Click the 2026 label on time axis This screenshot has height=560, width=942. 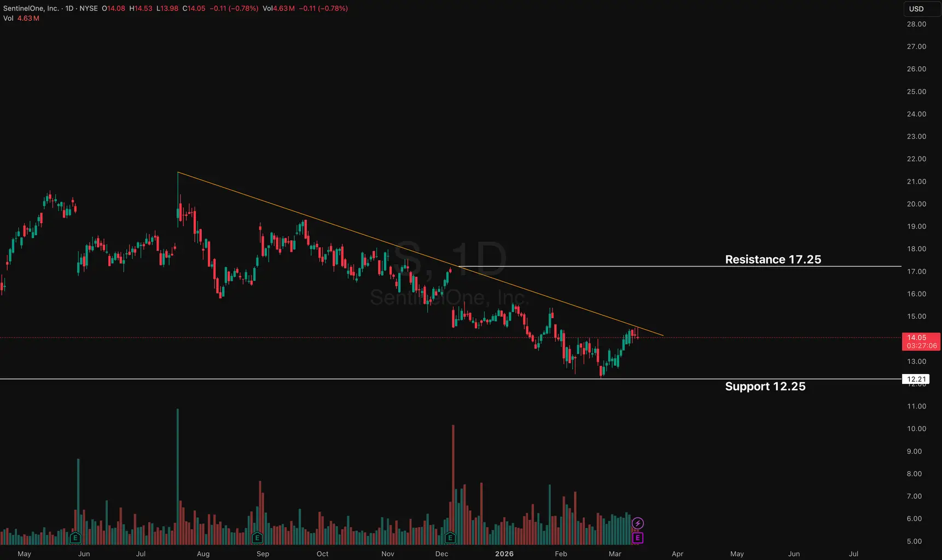pyautogui.click(x=504, y=553)
